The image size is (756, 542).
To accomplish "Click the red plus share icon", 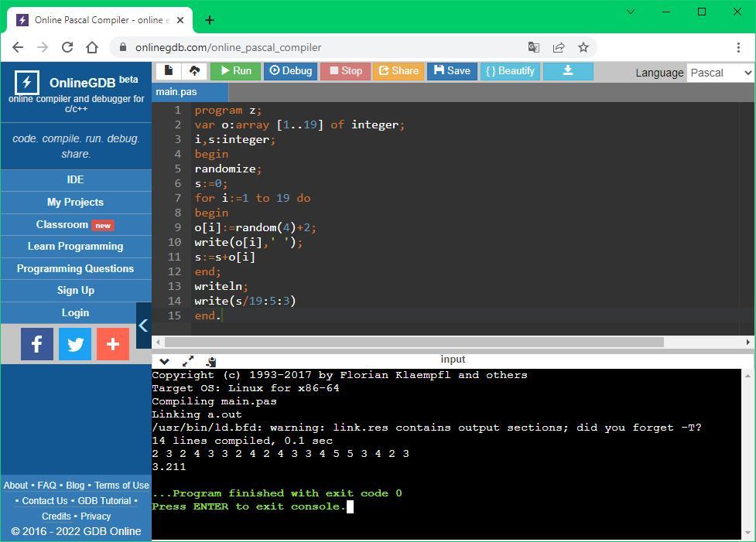I will [113, 344].
